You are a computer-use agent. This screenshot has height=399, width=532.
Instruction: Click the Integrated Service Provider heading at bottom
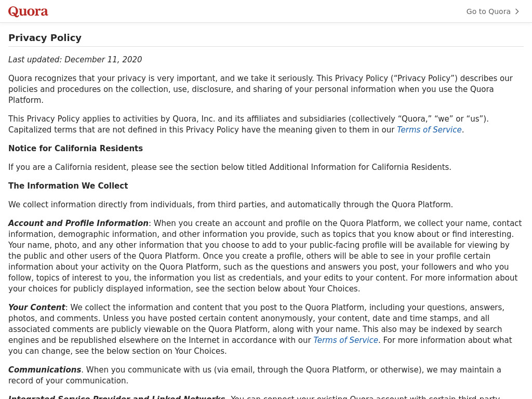(116, 396)
